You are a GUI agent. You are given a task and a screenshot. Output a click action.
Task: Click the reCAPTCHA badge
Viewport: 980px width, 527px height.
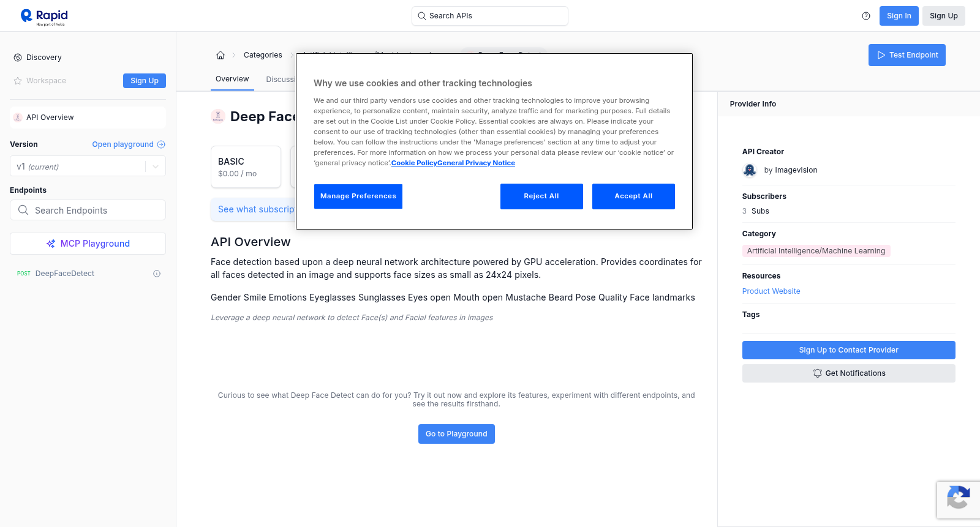click(959, 500)
